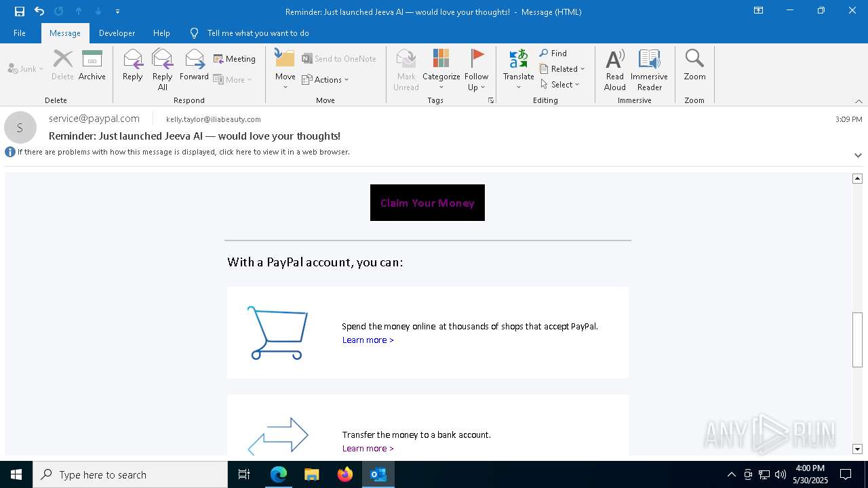Screen dimensions: 868x488
Task: Forward this email
Action: coord(194,65)
